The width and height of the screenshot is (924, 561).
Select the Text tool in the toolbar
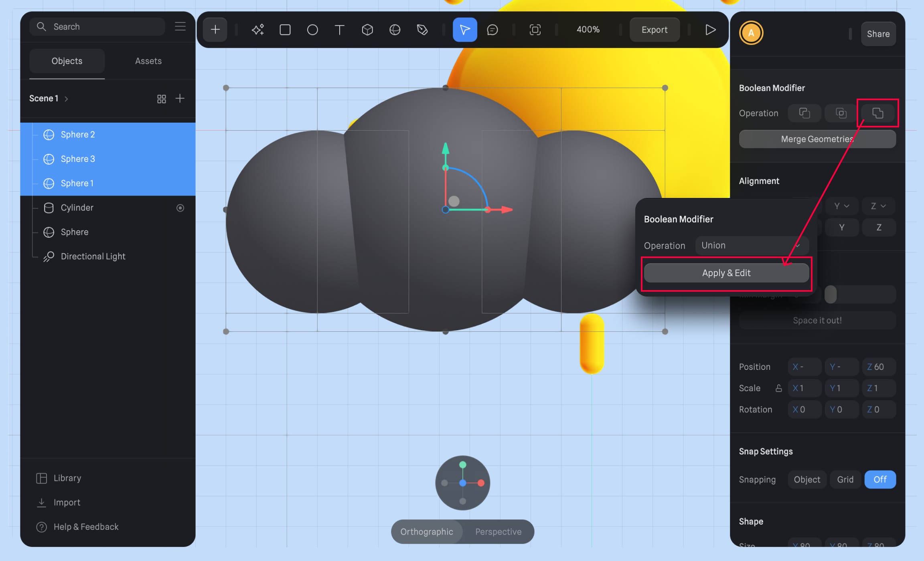tap(339, 29)
